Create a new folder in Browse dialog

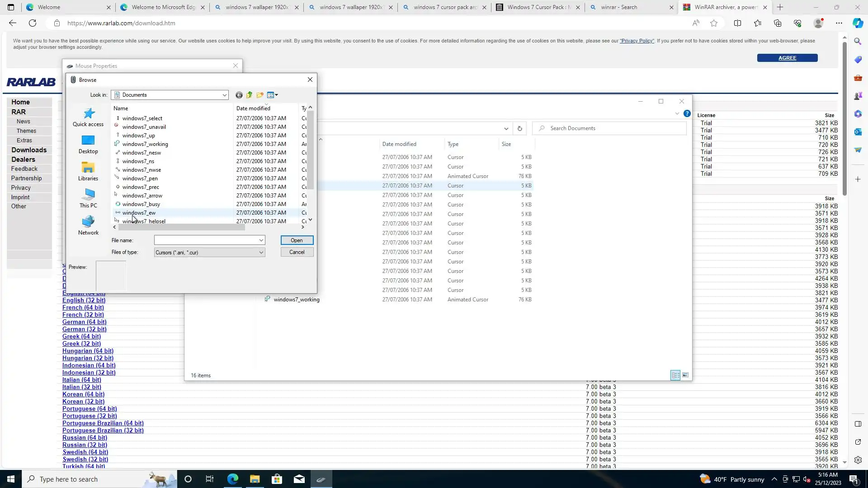click(259, 95)
